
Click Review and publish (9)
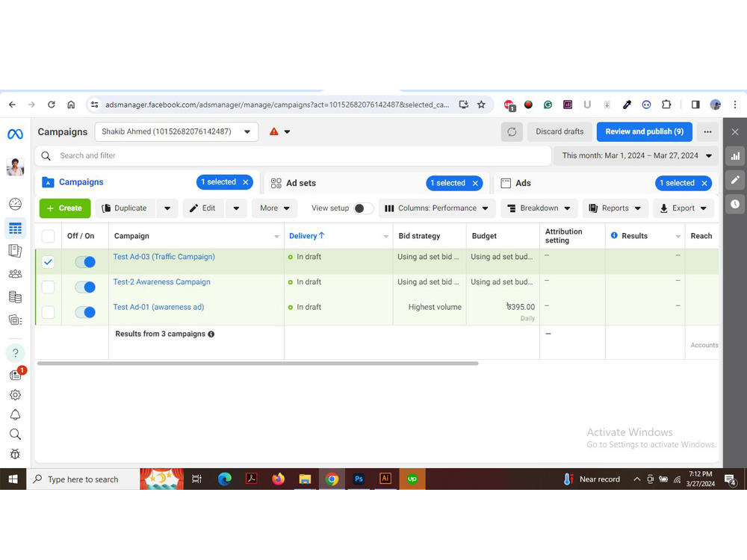pyautogui.click(x=644, y=132)
